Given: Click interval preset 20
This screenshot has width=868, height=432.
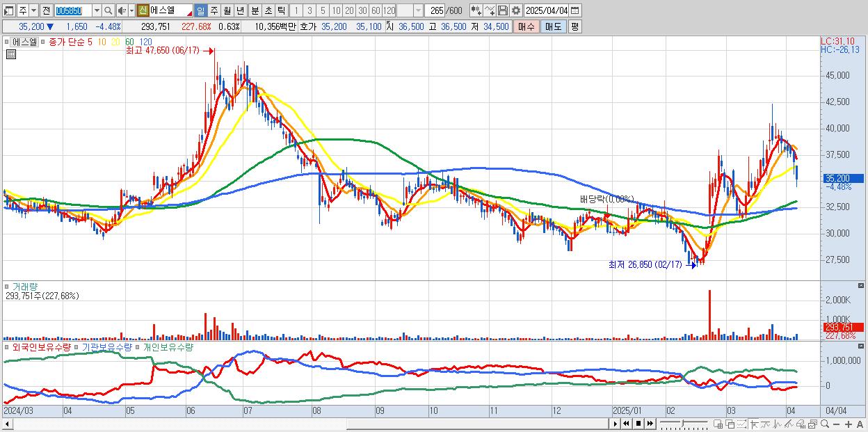Looking at the screenshot, I should [x=349, y=10].
